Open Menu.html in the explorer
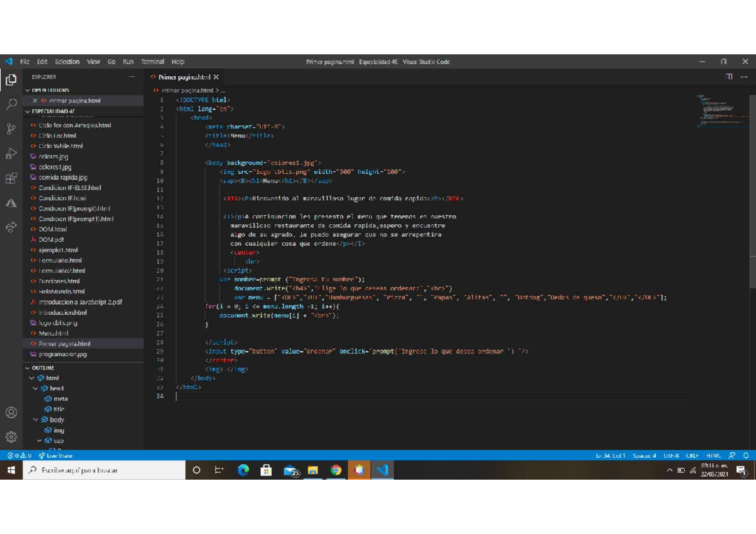The image size is (756, 534). [x=53, y=333]
